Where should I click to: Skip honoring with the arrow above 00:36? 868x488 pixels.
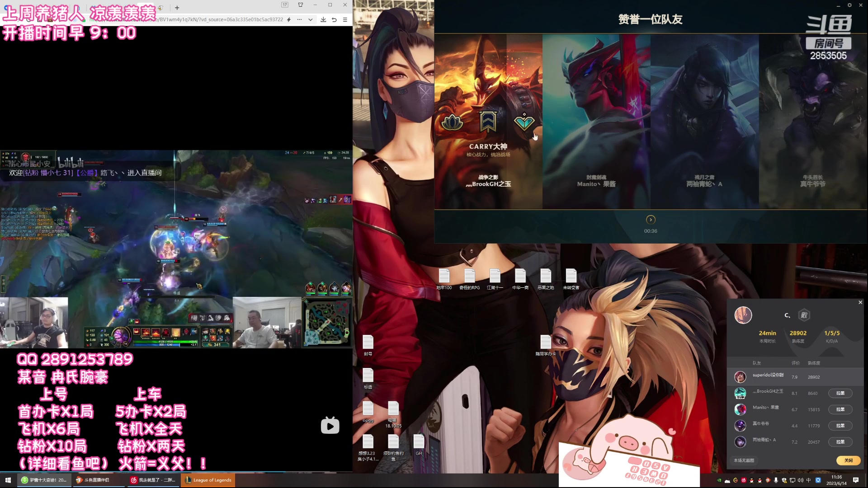click(651, 220)
